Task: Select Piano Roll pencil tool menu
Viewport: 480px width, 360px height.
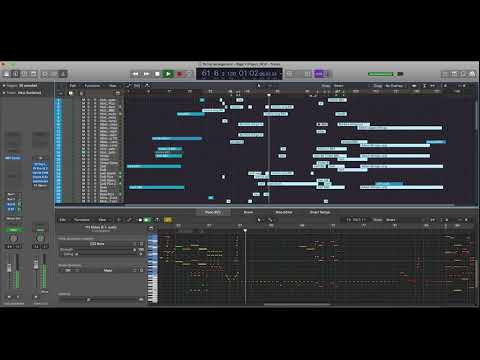Action: [270, 220]
